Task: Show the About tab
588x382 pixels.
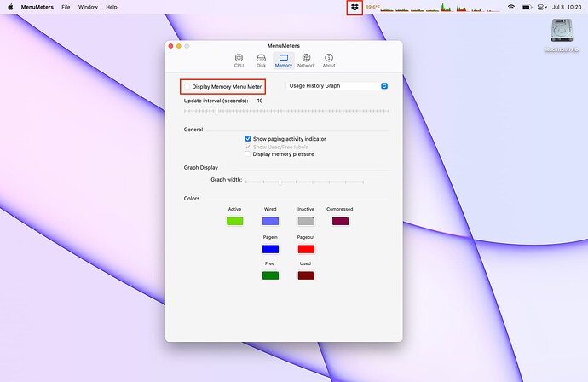Action: [329, 61]
